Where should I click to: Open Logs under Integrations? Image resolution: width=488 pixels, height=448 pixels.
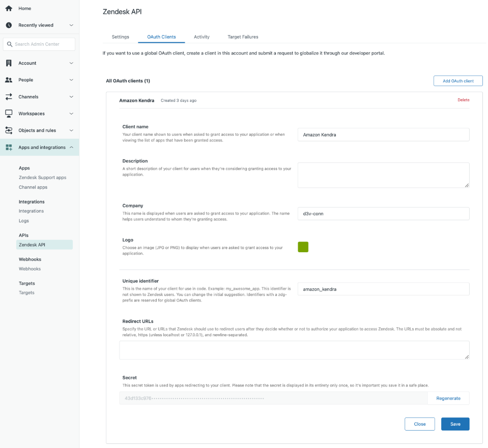23,221
